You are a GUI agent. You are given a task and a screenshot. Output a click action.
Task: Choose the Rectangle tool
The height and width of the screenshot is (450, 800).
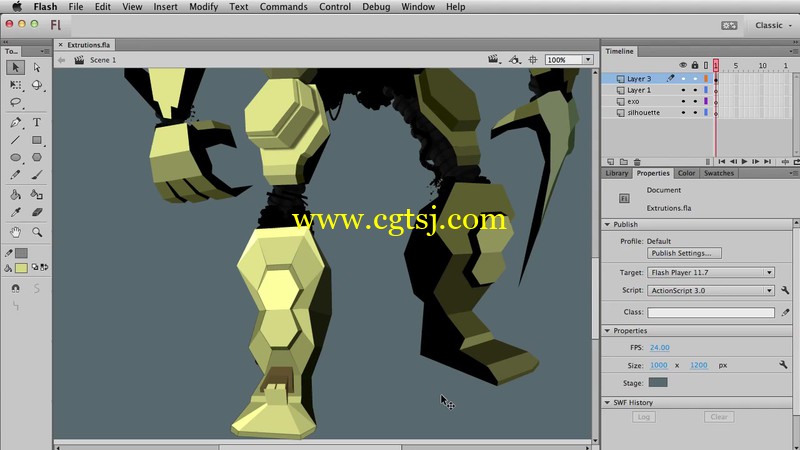(37, 140)
